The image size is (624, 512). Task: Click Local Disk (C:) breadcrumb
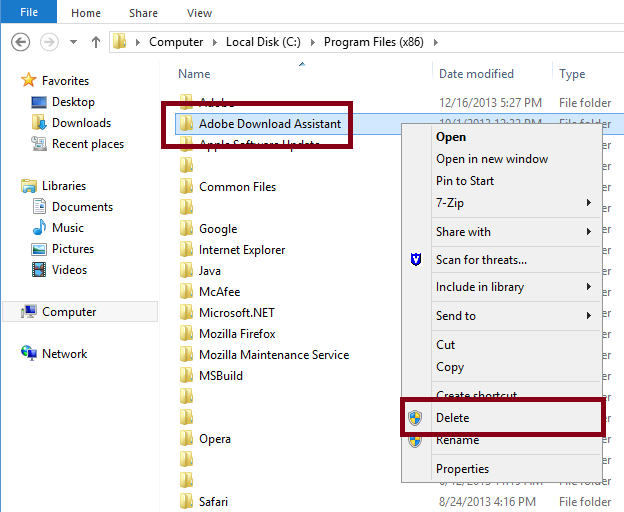pos(263,42)
